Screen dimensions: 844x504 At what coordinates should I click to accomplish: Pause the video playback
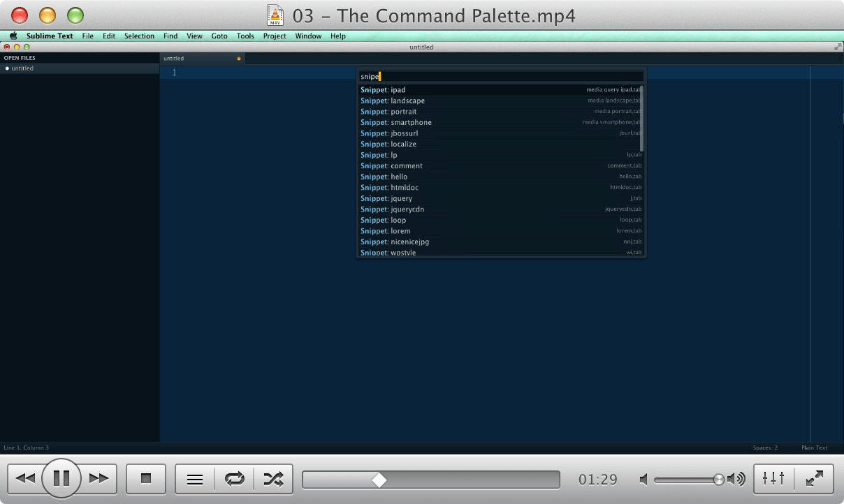61,478
